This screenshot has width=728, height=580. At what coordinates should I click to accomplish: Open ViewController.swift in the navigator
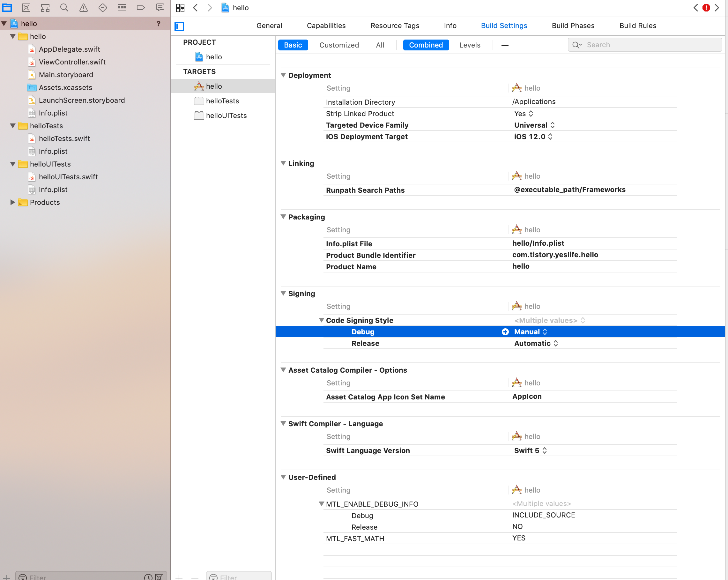click(72, 62)
